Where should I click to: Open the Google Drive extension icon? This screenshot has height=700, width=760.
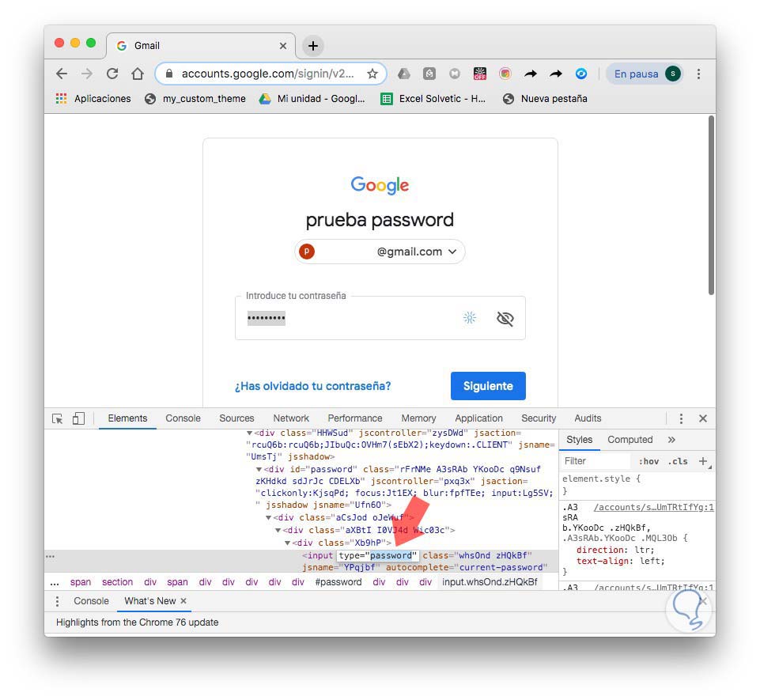pos(404,74)
